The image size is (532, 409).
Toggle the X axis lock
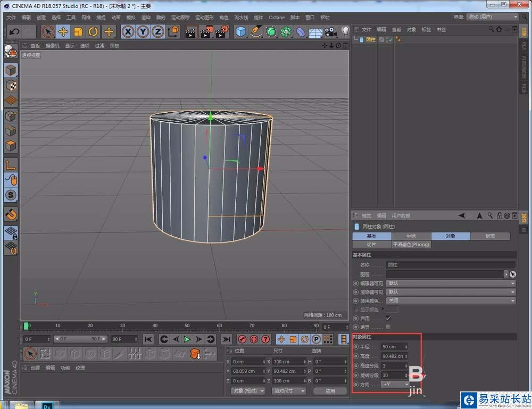(128, 32)
